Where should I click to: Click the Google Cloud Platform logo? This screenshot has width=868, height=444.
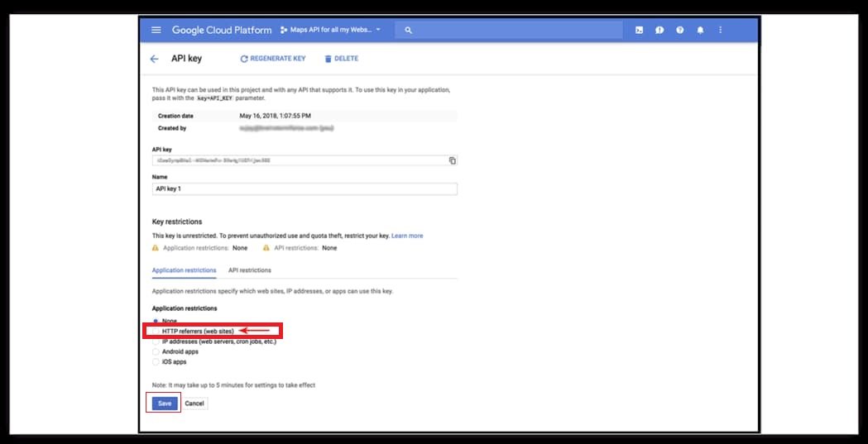222,30
